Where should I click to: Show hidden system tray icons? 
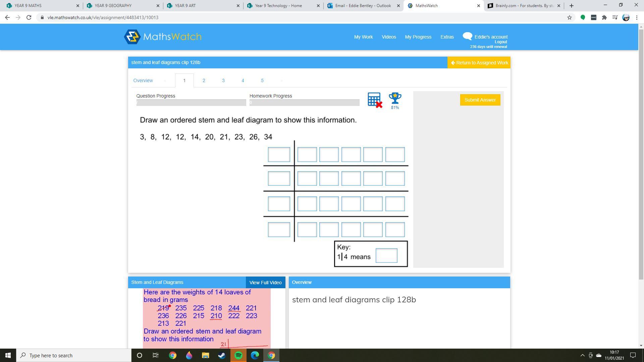pos(582,355)
